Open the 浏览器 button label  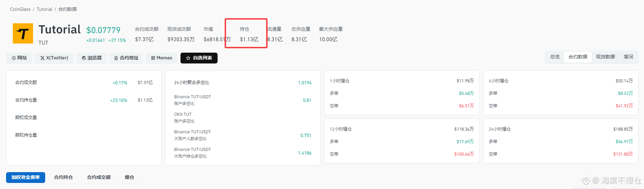click(94, 58)
